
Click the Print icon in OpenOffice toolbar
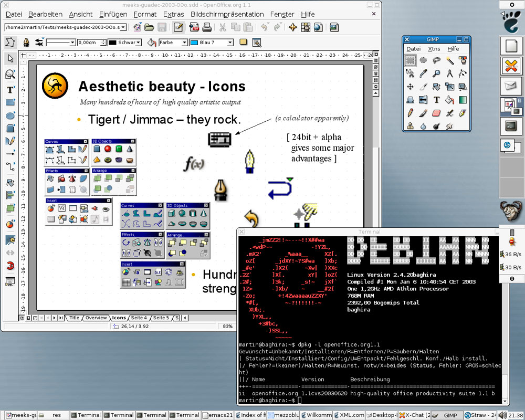tap(207, 27)
